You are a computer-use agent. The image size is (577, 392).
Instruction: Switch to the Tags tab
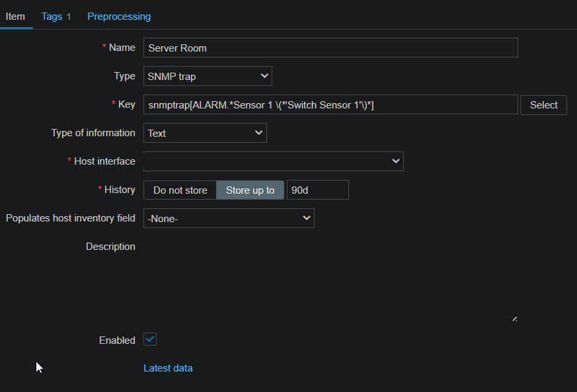tap(52, 17)
